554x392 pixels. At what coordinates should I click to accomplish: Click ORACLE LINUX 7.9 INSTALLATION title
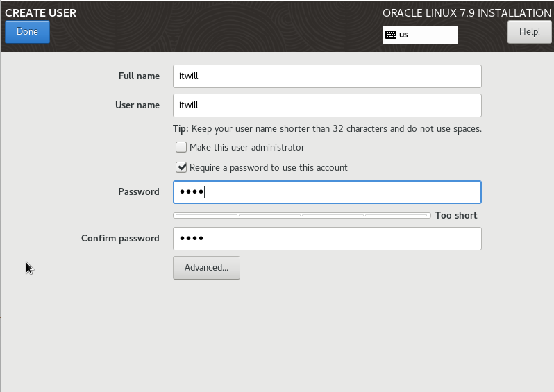467,13
